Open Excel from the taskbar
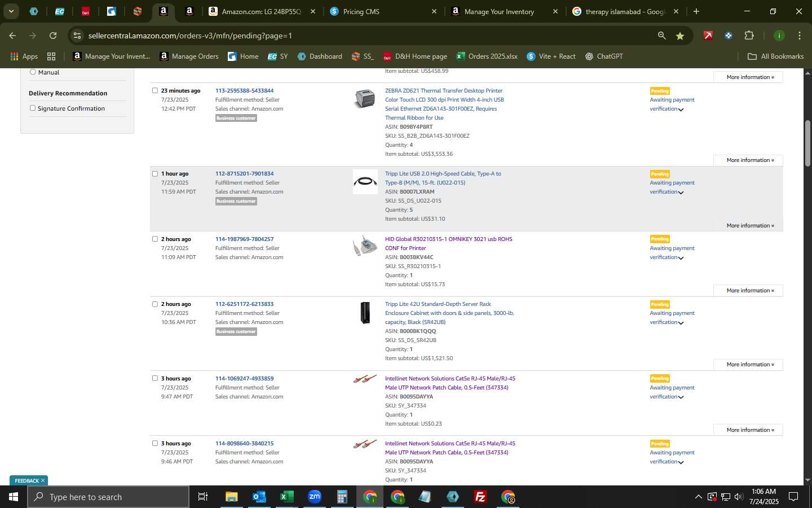Viewport: 812px width, 508px height. [286, 497]
